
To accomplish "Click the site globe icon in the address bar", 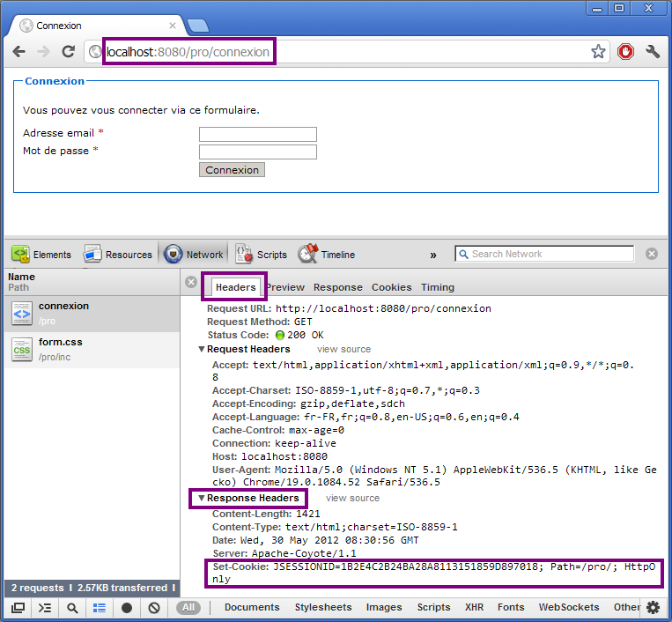I will pos(95,52).
